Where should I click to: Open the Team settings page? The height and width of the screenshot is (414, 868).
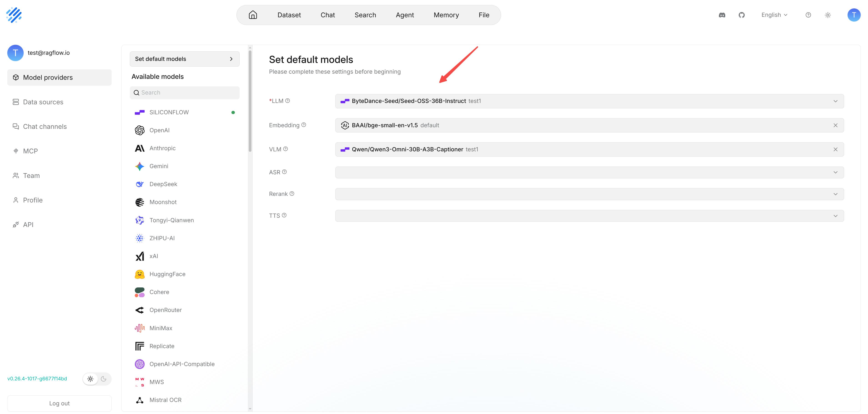tap(59, 175)
